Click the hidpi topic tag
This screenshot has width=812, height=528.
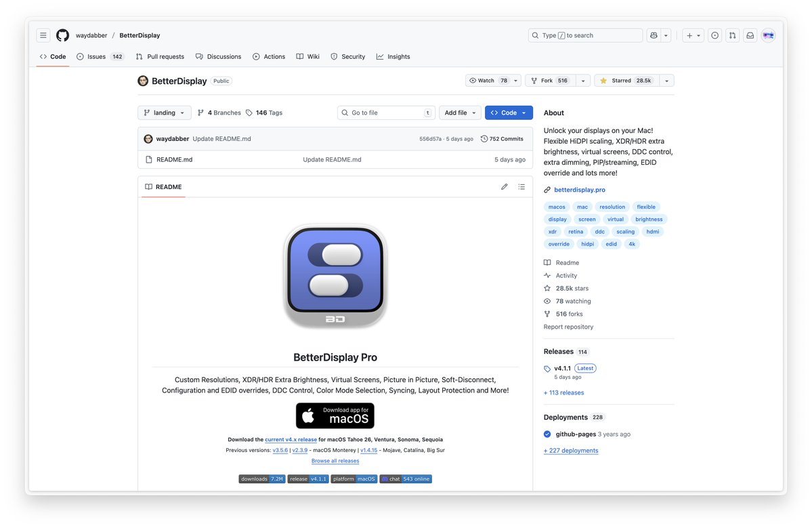point(587,244)
